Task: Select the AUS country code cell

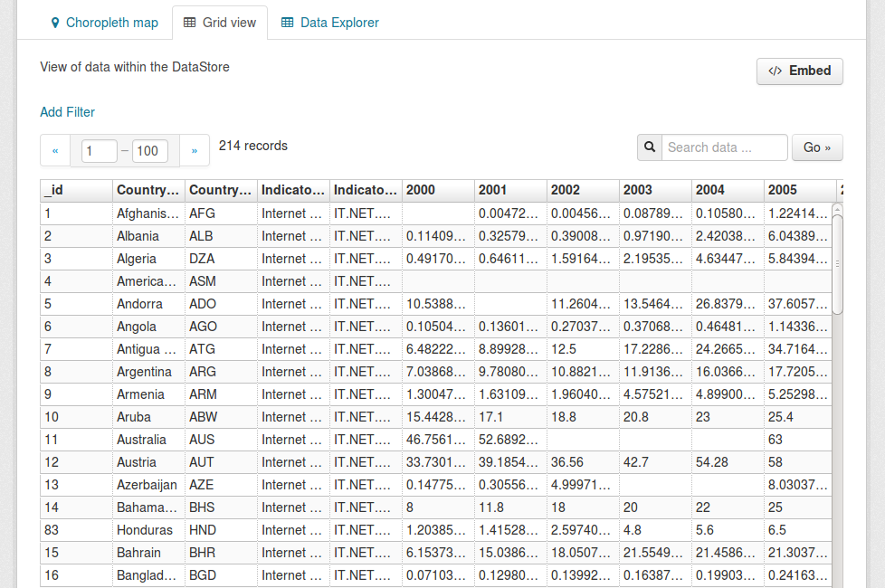Action: point(221,440)
